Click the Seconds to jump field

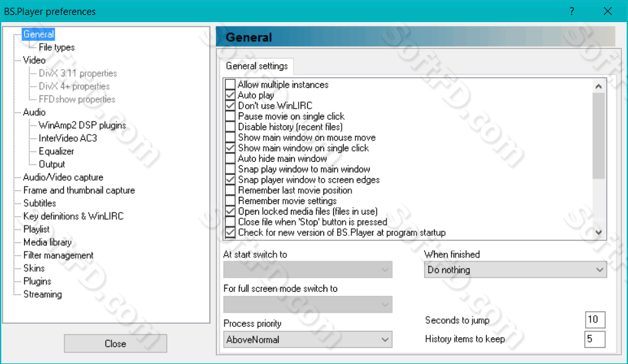(595, 320)
